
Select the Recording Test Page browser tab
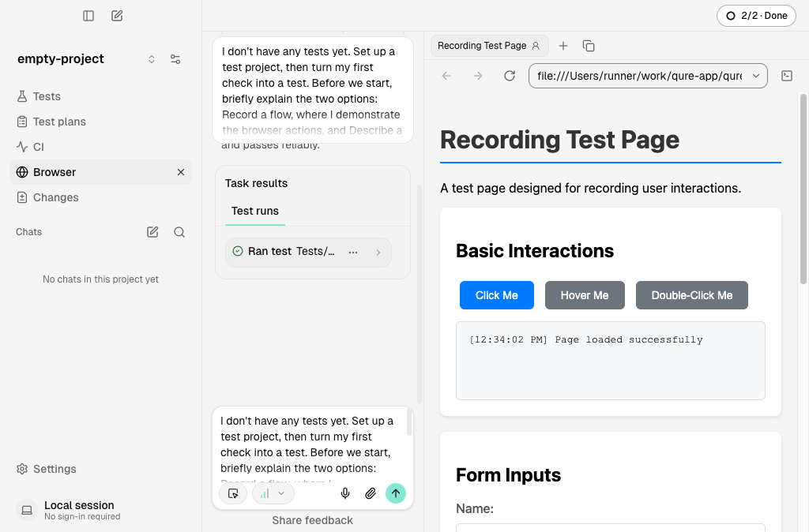coord(489,46)
